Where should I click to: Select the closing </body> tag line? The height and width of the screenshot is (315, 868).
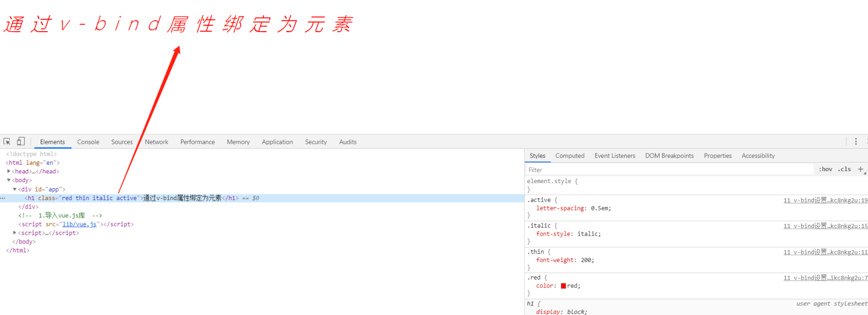coord(24,241)
